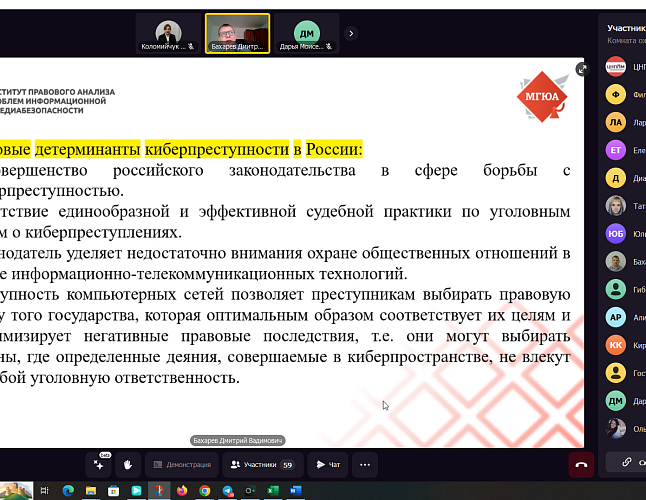Show next participants with the arrow chevron
Screen dimensions: 646x500
pos(350,33)
